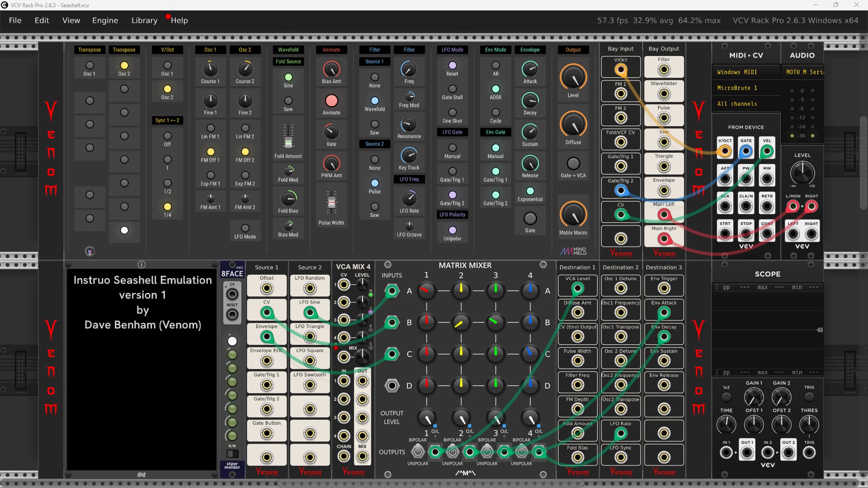Click the Key Track knob
The image size is (868, 488).
pos(409,155)
